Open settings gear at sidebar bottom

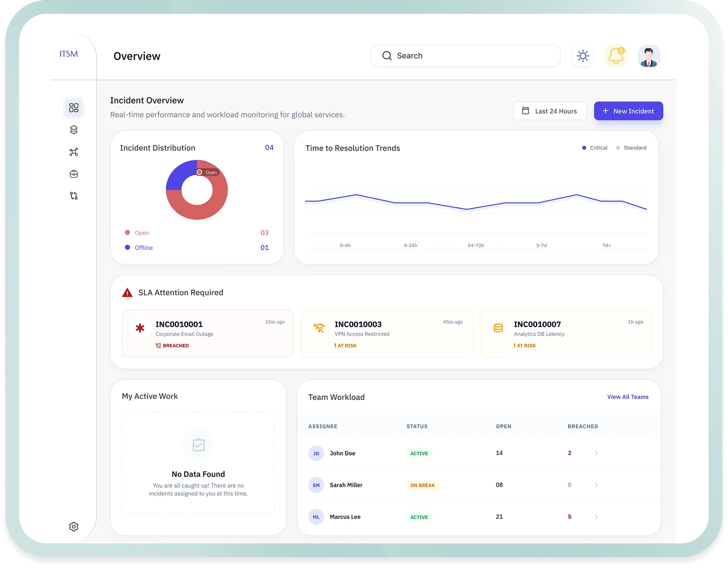[74, 527]
